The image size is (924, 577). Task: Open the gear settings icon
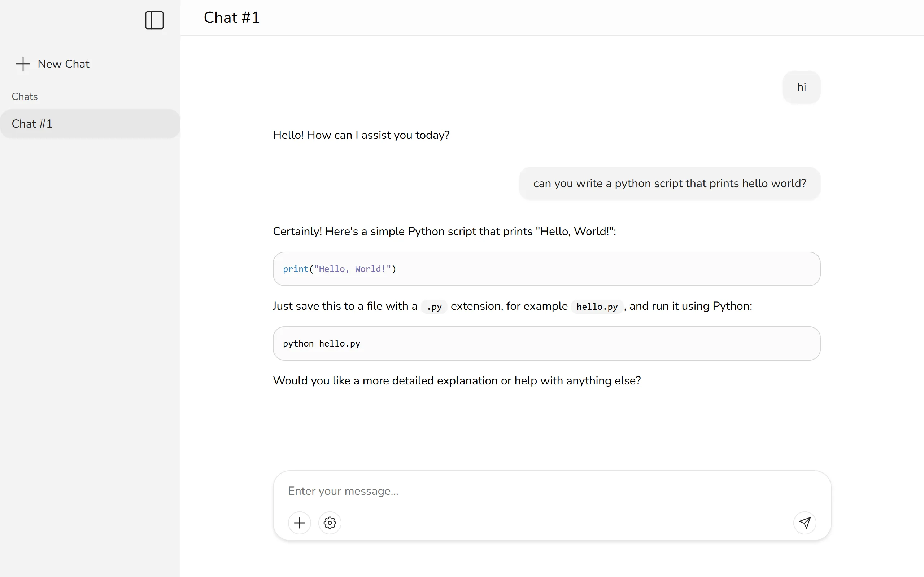point(330,523)
